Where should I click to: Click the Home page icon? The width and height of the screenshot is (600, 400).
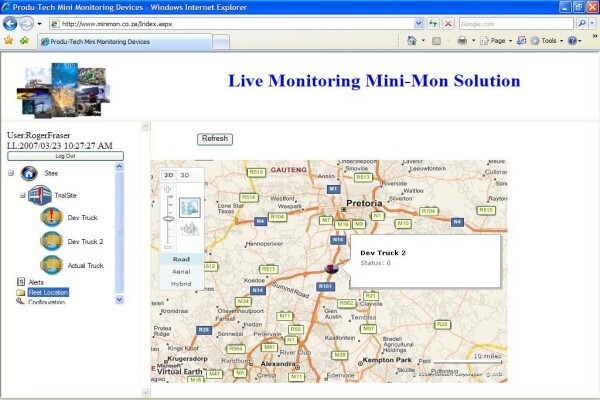[412, 40]
